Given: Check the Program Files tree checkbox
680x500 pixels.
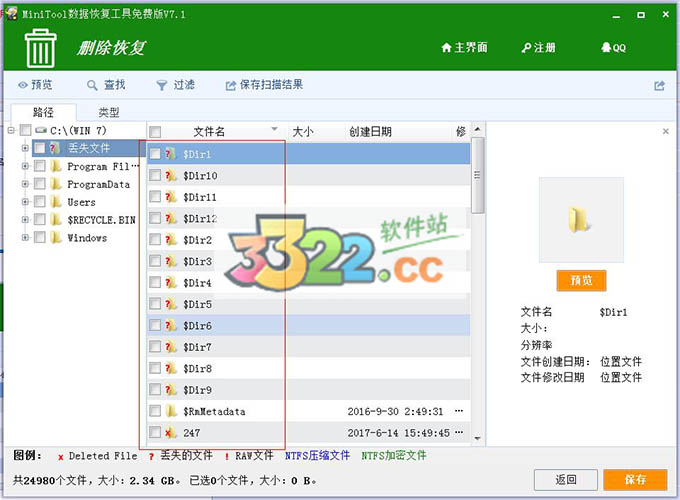Looking at the screenshot, I should [x=39, y=166].
